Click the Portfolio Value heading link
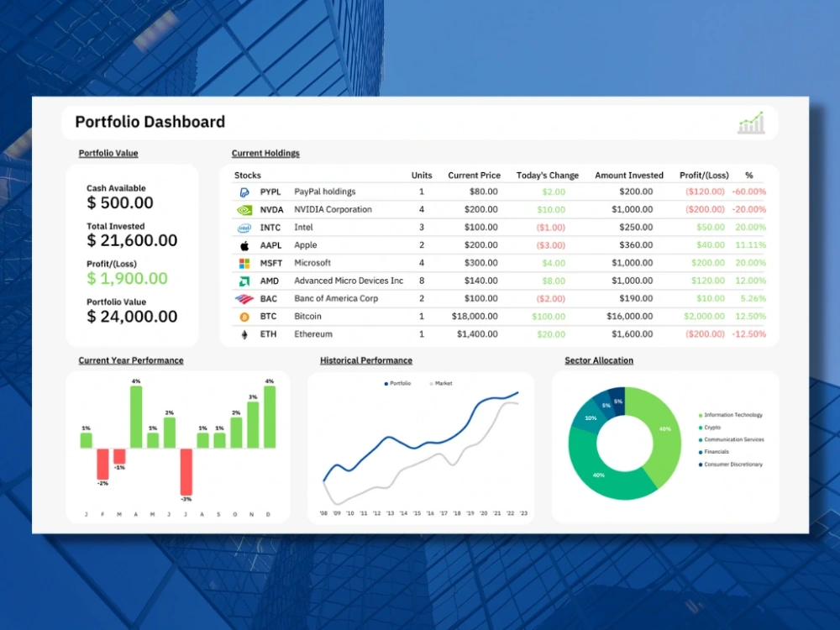 [108, 153]
